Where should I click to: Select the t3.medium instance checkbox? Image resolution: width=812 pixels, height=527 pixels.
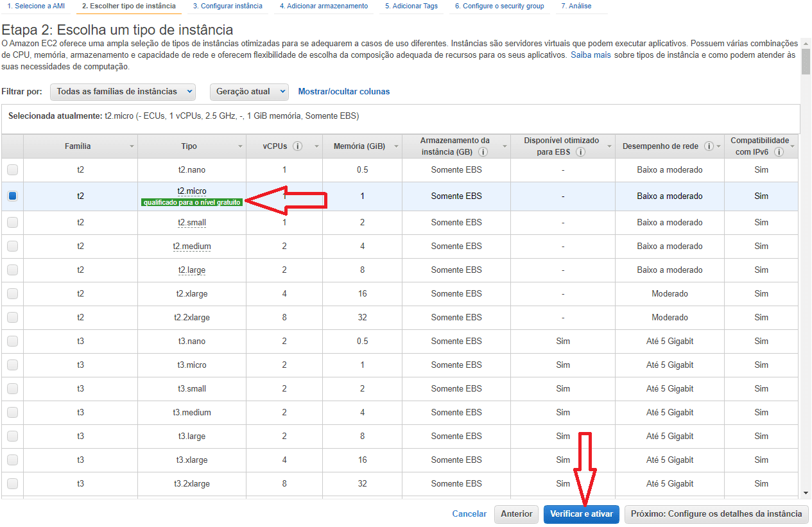12,413
